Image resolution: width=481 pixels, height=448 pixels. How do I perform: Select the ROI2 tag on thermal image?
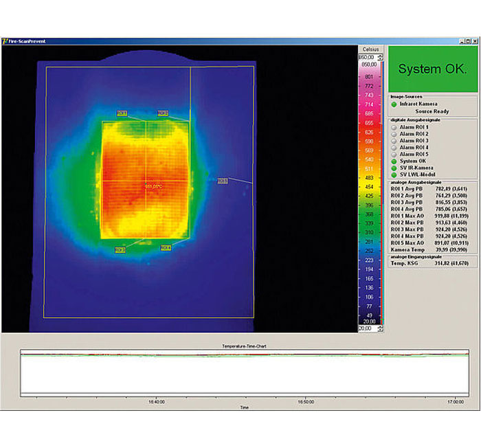163,113
